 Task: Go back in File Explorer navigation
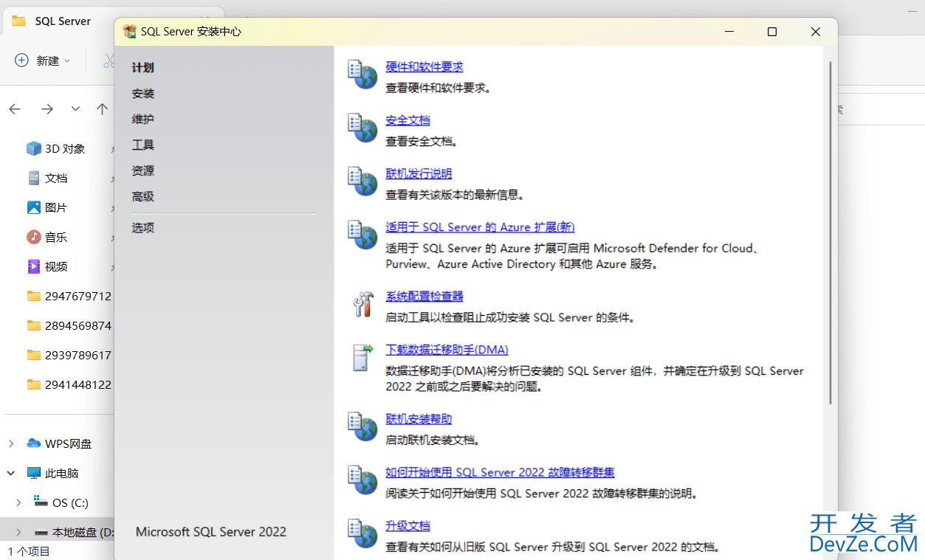click(15, 108)
